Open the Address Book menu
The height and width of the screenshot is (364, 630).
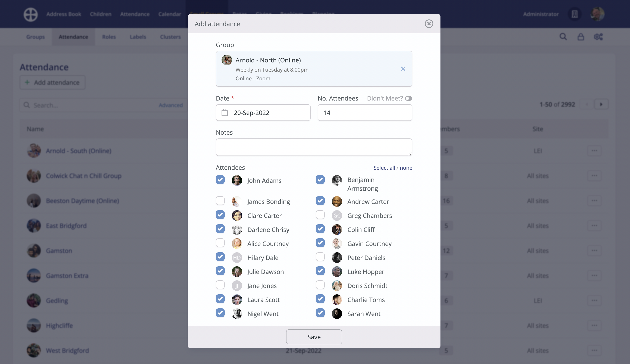(x=63, y=14)
